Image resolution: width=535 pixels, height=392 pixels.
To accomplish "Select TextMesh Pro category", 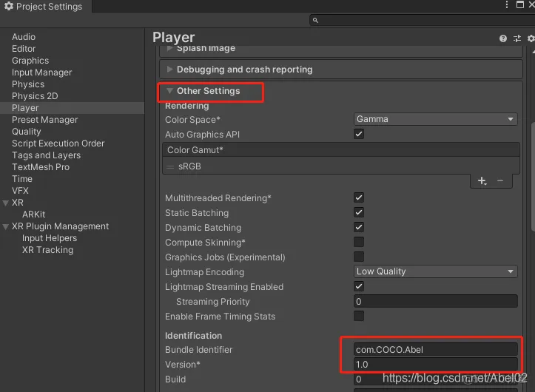I will [x=41, y=167].
